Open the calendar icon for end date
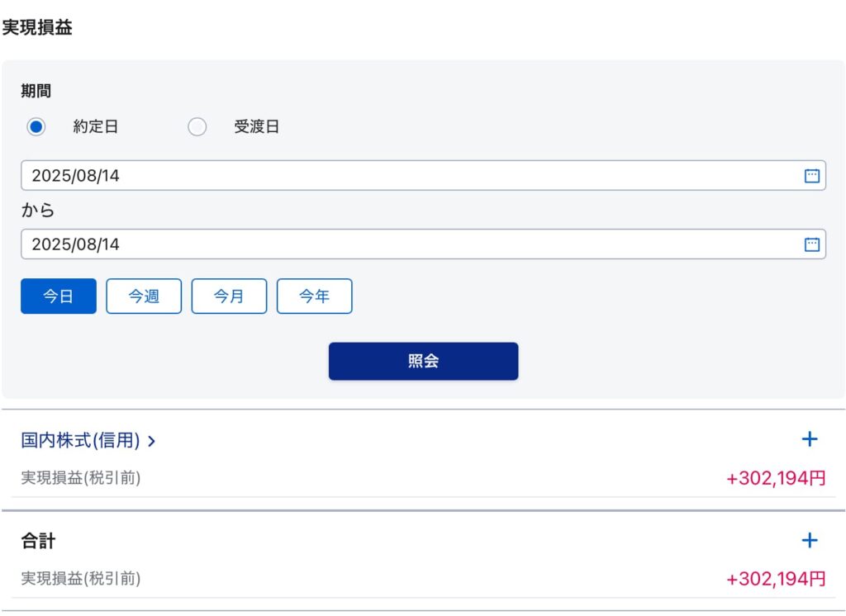 (811, 244)
